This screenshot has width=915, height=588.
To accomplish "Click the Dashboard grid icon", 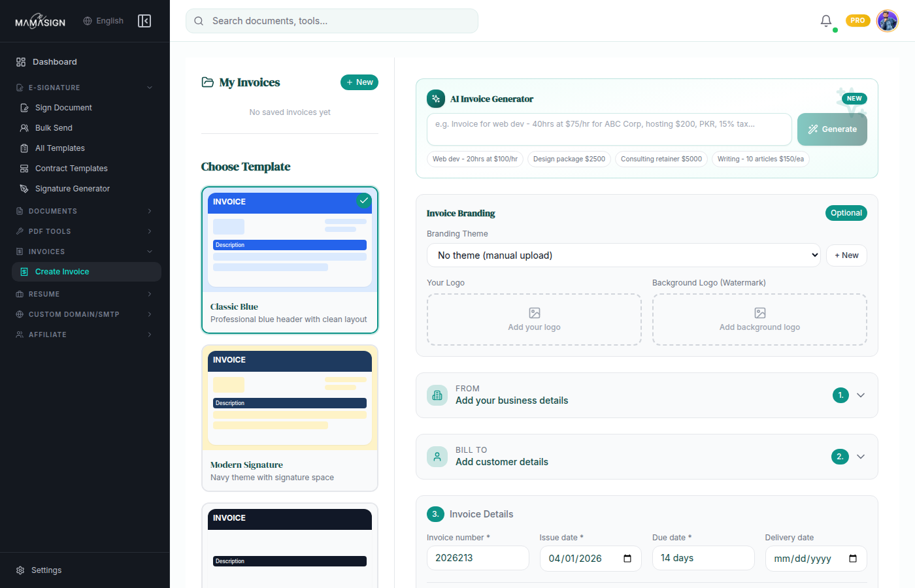I will pyautogui.click(x=21, y=62).
